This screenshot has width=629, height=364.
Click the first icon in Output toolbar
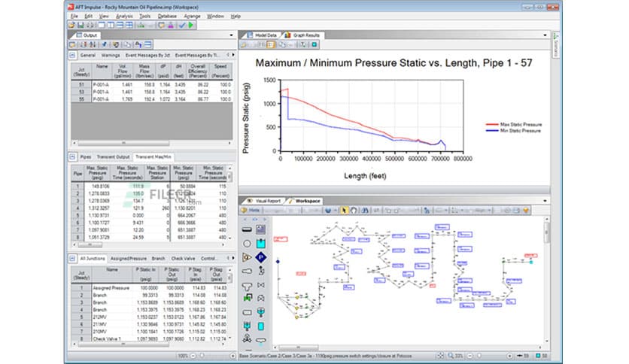[x=73, y=44]
